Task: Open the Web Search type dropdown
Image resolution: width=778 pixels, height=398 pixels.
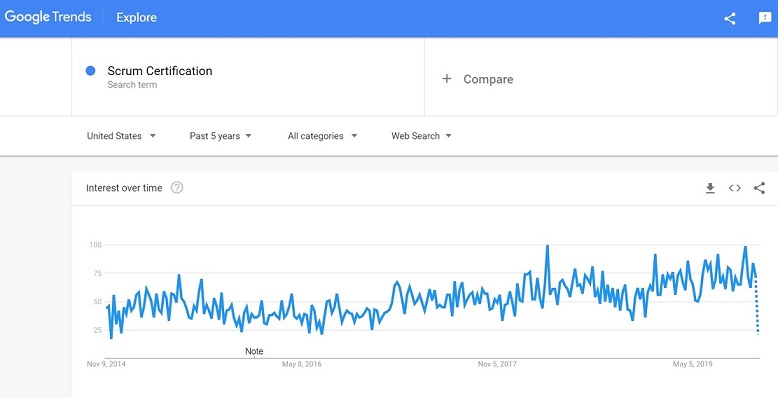Action: (x=421, y=136)
